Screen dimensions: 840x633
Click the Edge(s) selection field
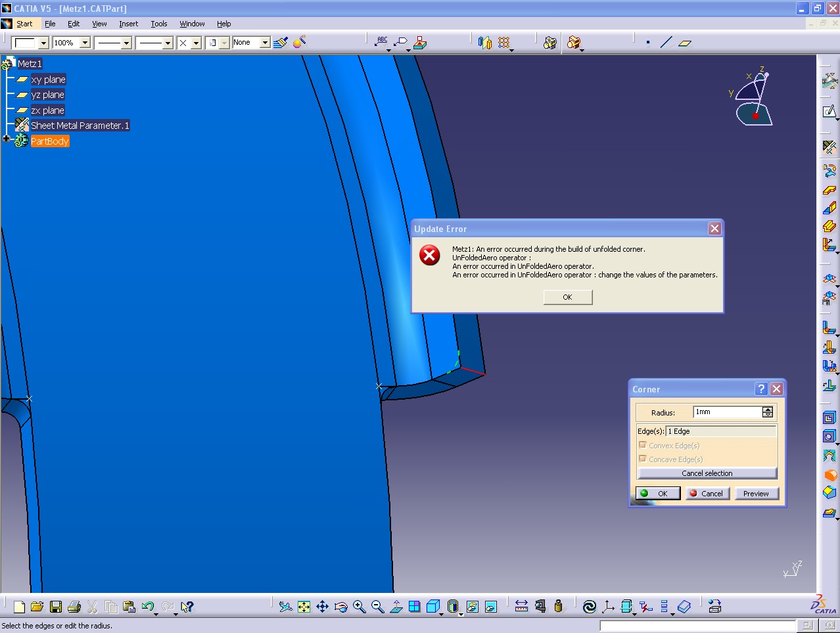pyautogui.click(x=721, y=431)
